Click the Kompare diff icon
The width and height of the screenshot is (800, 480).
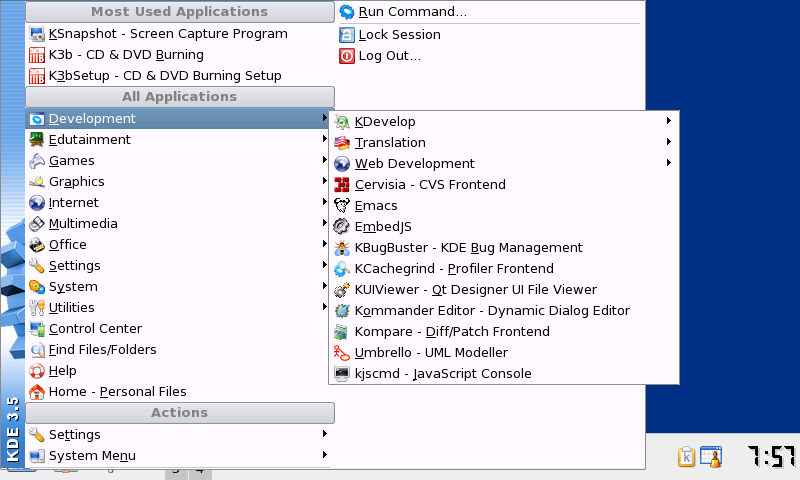coord(341,332)
